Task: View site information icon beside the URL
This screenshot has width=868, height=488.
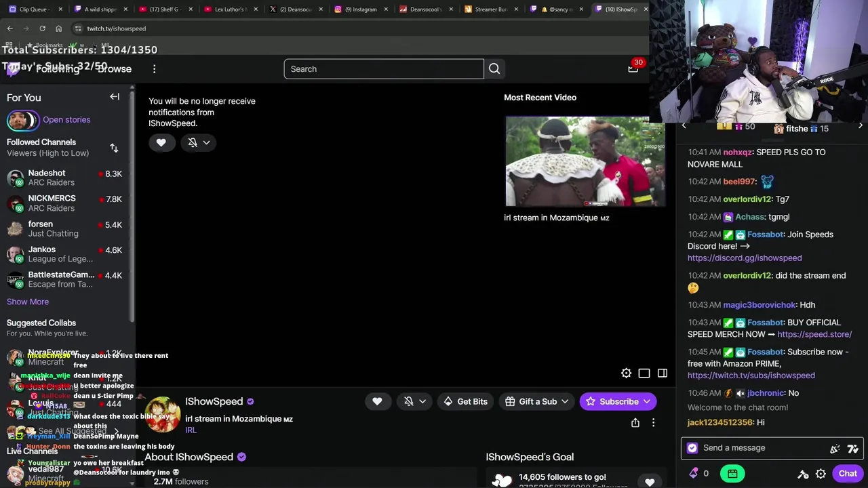Action: [x=78, y=28]
